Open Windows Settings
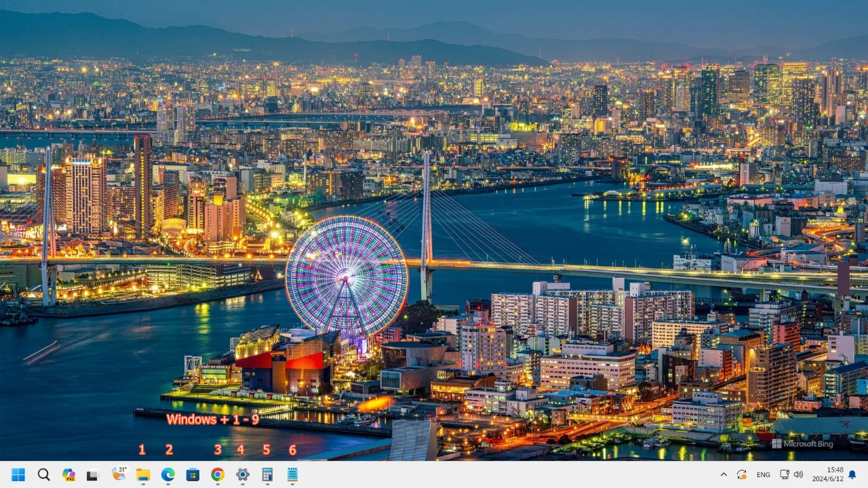The height and width of the screenshot is (488, 868). pyautogui.click(x=241, y=474)
